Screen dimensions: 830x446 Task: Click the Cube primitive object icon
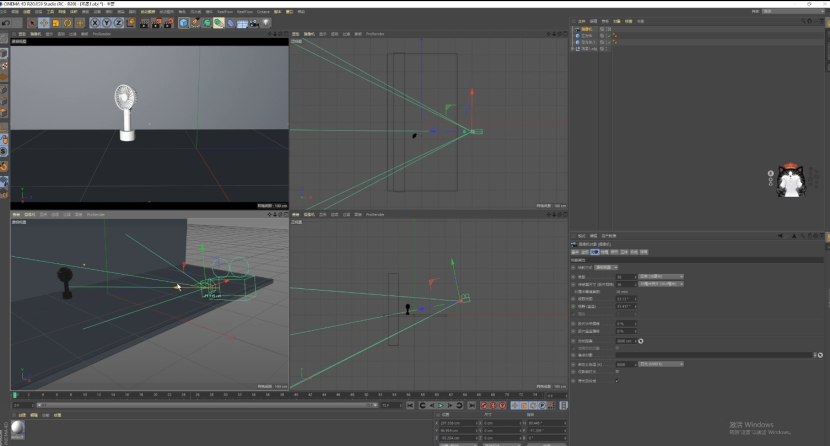[x=184, y=23]
